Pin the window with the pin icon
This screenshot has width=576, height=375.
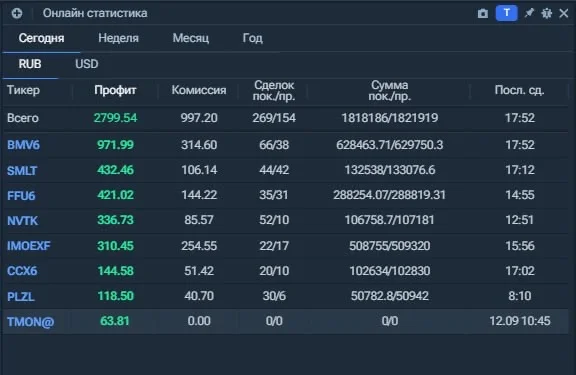pyautogui.click(x=529, y=14)
